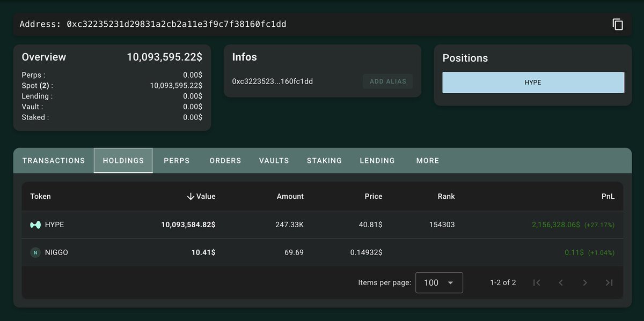Viewport: 644px width, 321px height.
Task: Go to the first page of holdings
Action: [x=536, y=283]
